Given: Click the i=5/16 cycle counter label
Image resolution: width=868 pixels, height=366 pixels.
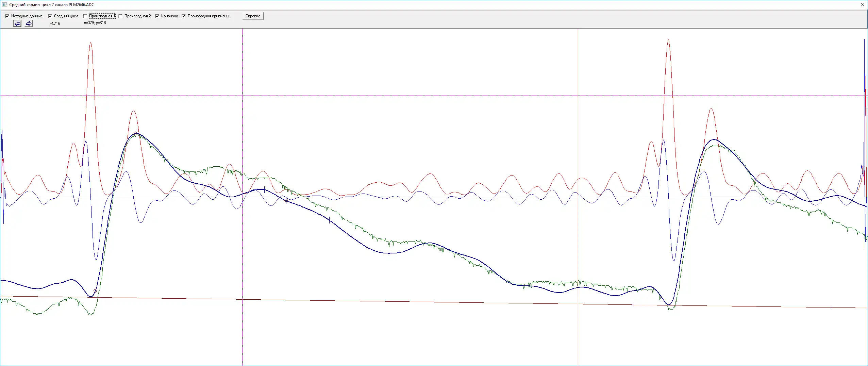Looking at the screenshot, I should [x=54, y=23].
